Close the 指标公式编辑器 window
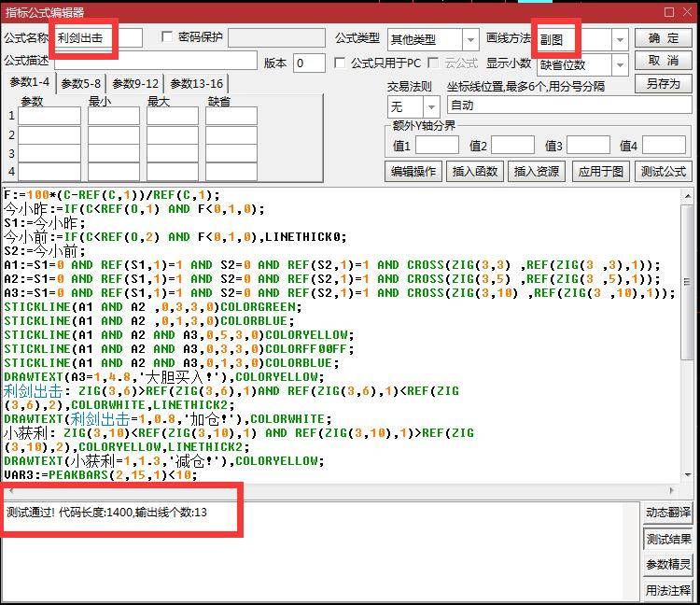This screenshot has height=605, width=700. click(x=688, y=12)
